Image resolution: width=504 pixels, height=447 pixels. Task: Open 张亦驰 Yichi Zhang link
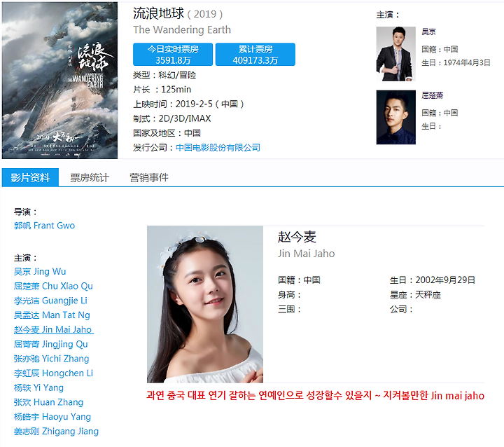click(51, 359)
